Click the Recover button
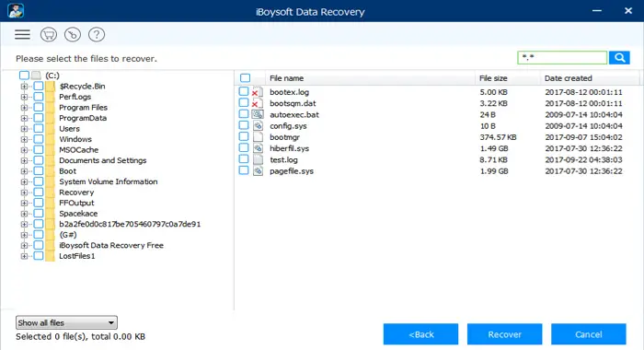 (504, 334)
